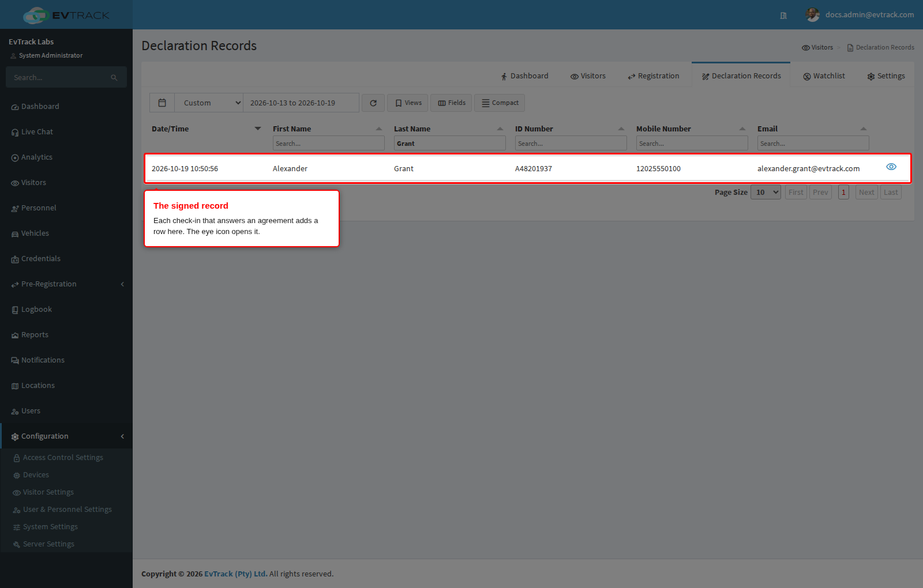Click the calendar icon before the Custom dropdown
This screenshot has width=923, height=588.
tap(162, 103)
